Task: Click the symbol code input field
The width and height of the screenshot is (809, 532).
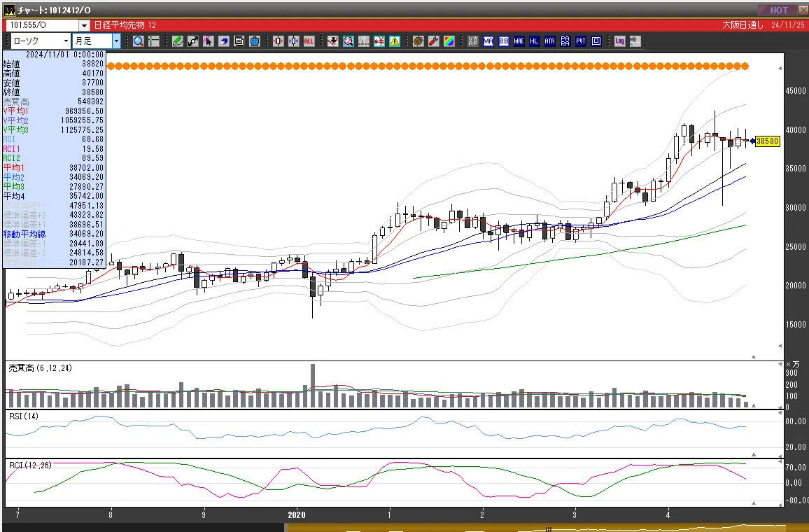Action: 42,25
